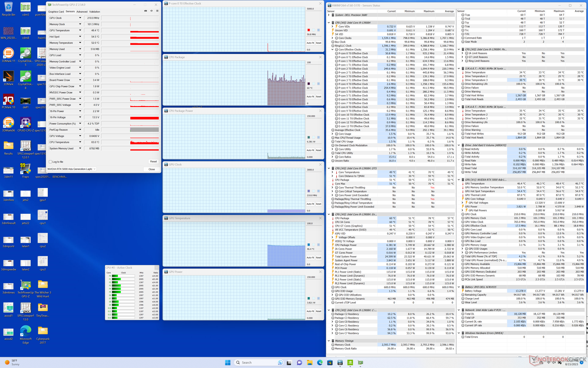
Task: Click GPU-Z refresh icon
Action: pyautogui.click(x=151, y=11)
